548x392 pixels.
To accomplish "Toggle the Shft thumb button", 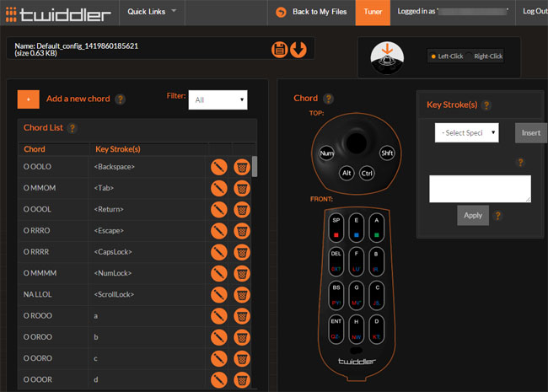I will click(x=387, y=153).
